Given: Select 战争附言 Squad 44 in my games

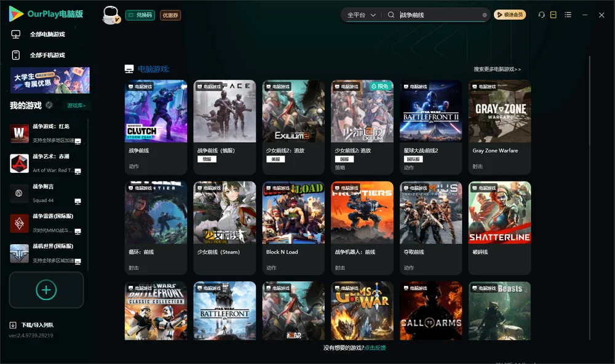Looking at the screenshot, I should tap(46, 193).
